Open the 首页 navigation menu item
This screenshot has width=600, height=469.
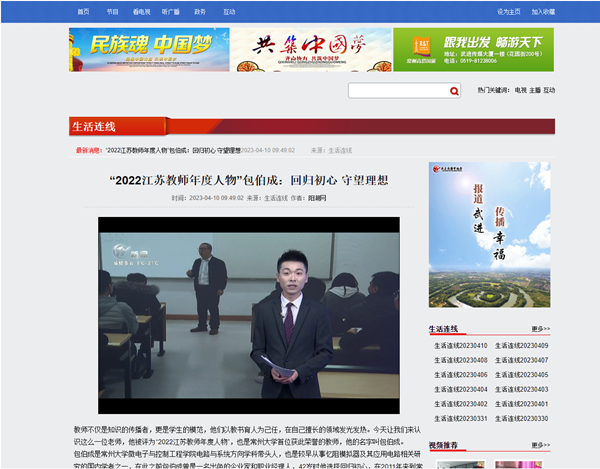coord(83,12)
